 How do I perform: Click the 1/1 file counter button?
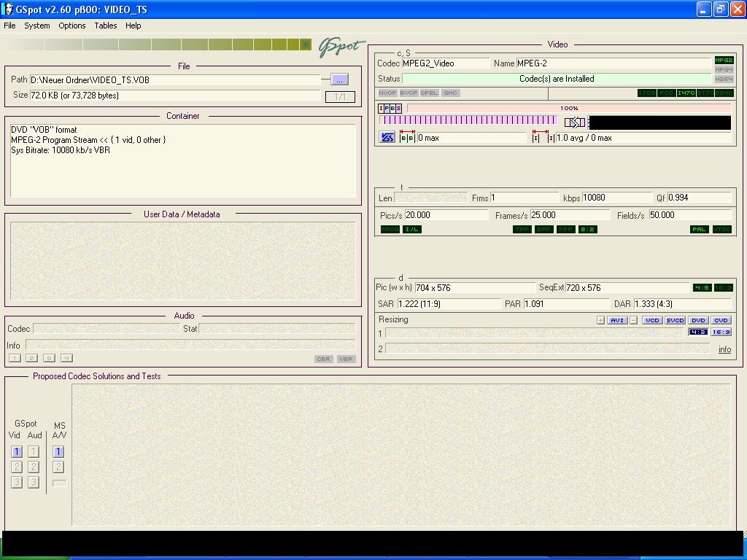pyautogui.click(x=340, y=97)
